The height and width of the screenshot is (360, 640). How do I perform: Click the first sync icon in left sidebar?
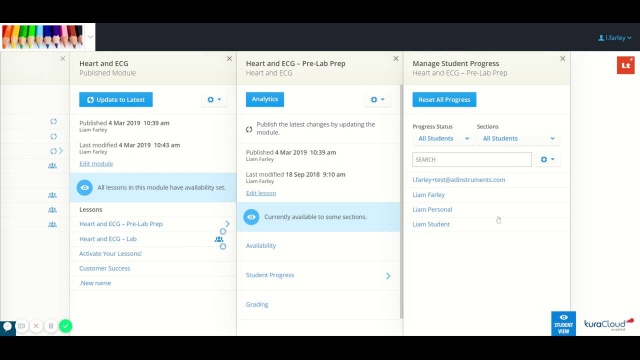(x=53, y=121)
